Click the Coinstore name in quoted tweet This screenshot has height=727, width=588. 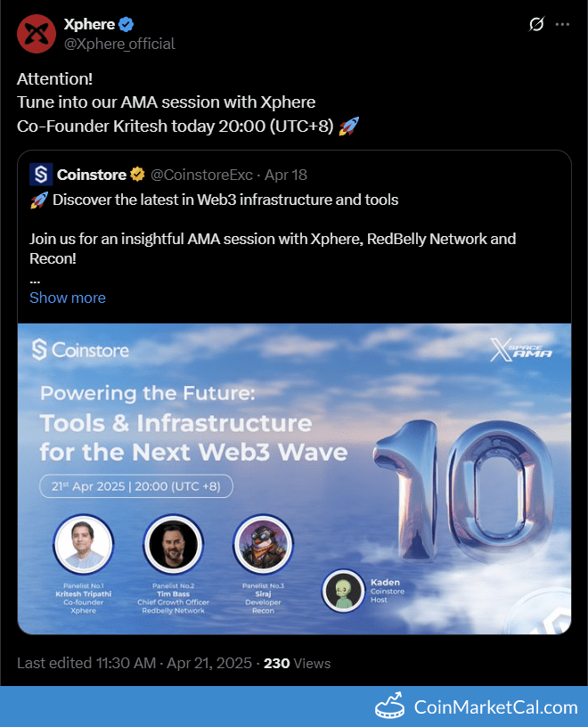[91, 174]
